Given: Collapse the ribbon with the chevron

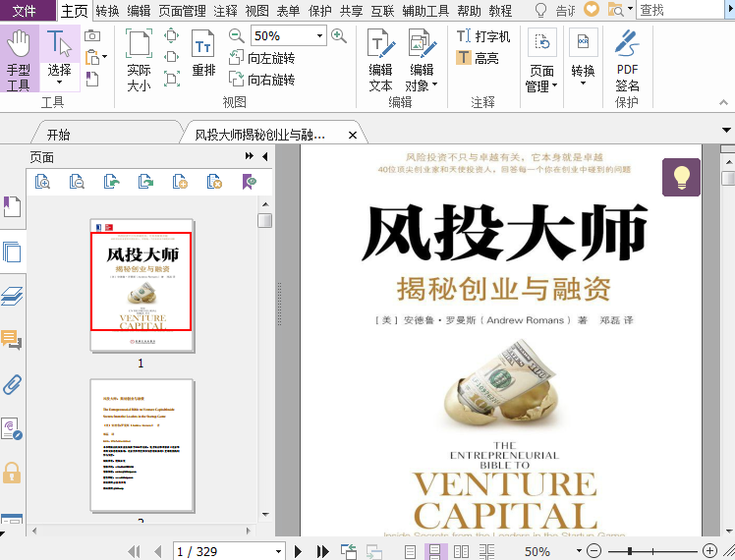Looking at the screenshot, I should (x=723, y=102).
